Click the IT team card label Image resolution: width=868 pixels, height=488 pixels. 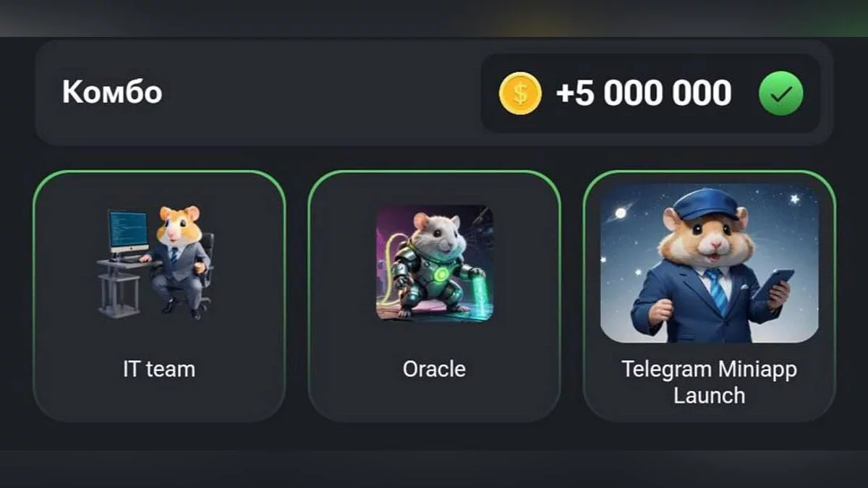[159, 369]
